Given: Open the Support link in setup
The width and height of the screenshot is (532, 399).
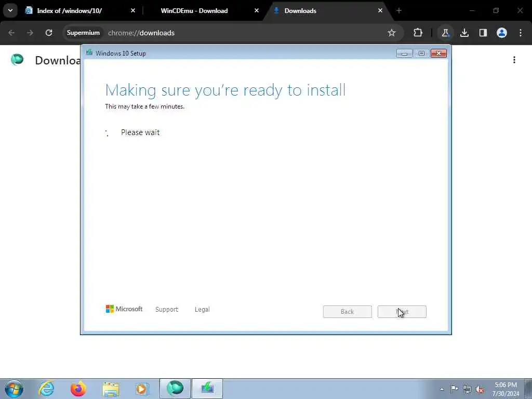Looking at the screenshot, I should tap(167, 310).
